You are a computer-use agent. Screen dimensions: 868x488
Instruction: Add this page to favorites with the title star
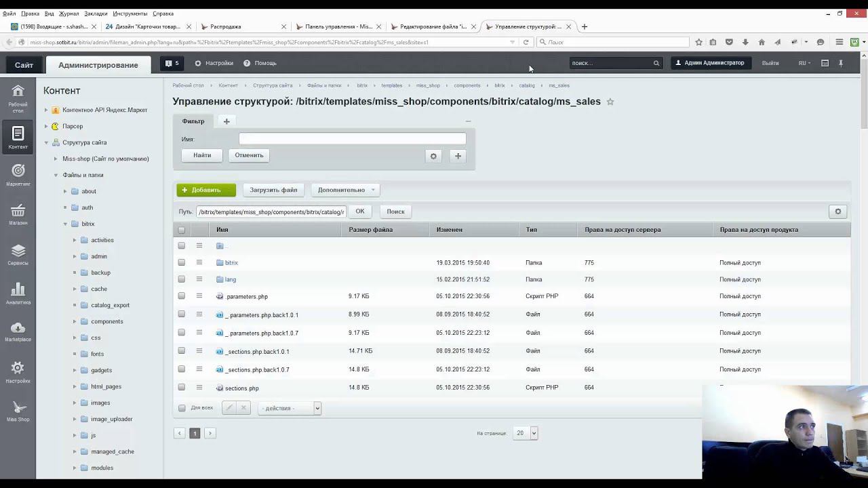coord(610,102)
